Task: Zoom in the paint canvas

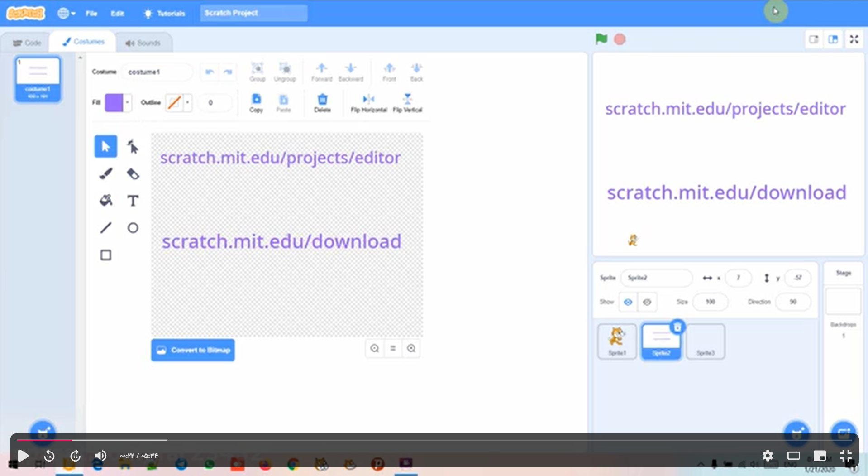Action: pos(411,348)
